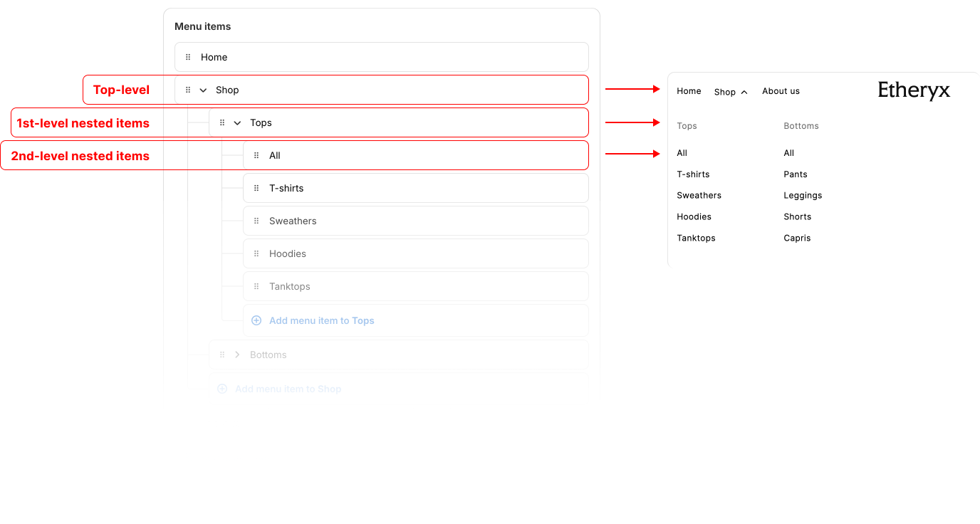Click the drag handle beside Sweathers

click(x=256, y=221)
